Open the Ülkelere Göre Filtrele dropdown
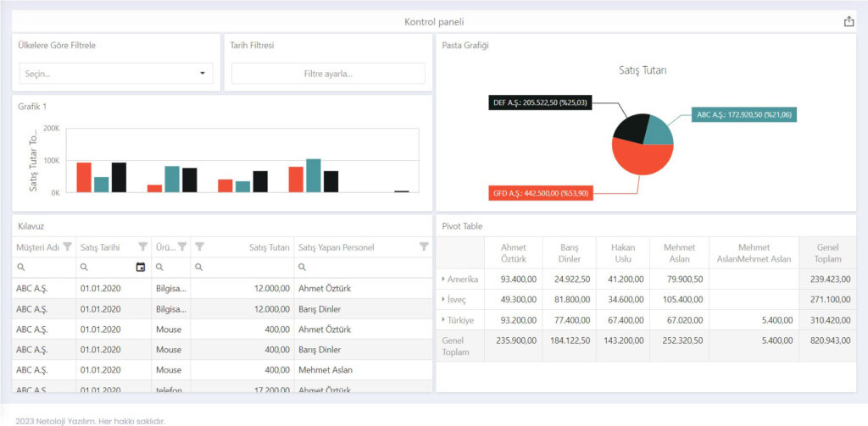Image resolution: width=868 pixels, height=426 pixels. pyautogui.click(x=202, y=74)
